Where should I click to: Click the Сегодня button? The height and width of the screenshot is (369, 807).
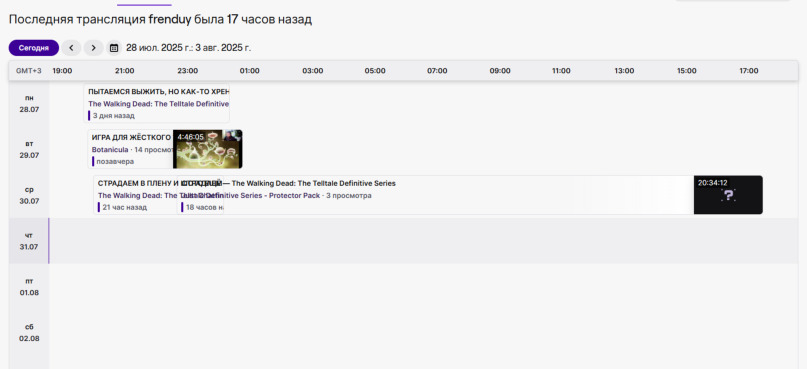point(33,48)
